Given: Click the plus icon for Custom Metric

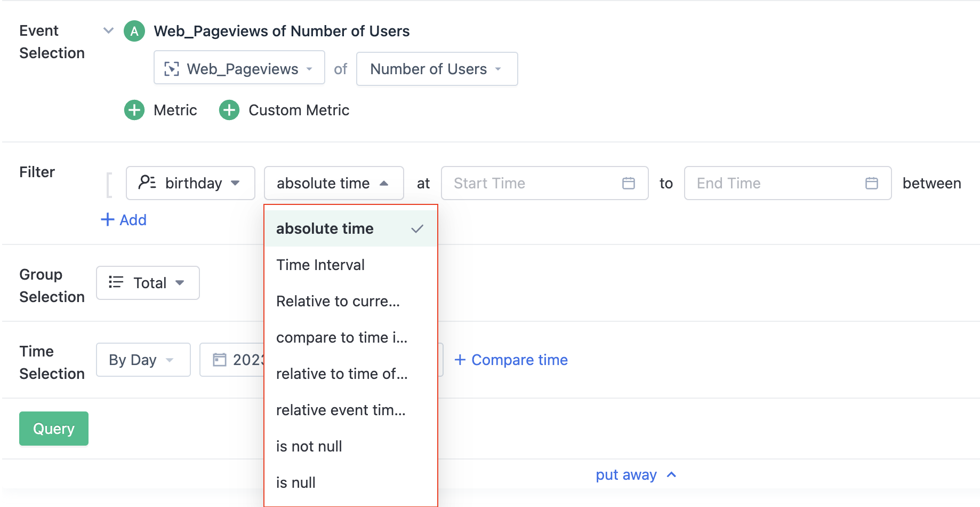Looking at the screenshot, I should tap(229, 110).
